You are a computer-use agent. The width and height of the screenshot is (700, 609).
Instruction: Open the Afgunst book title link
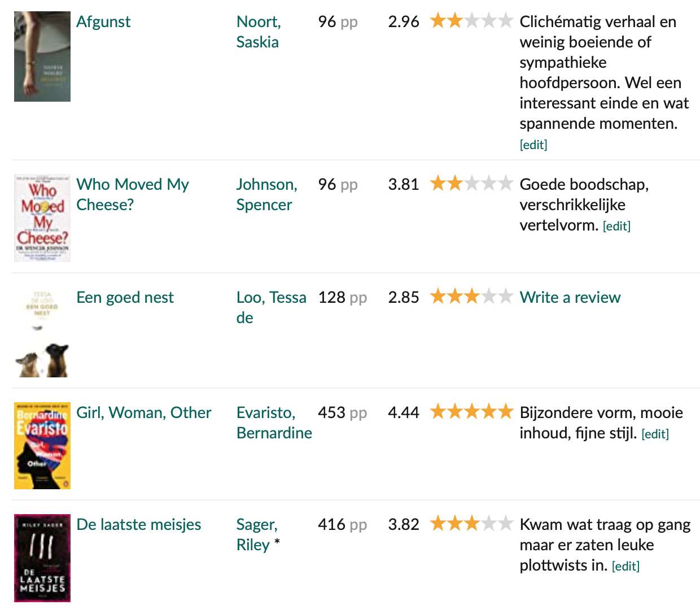pyautogui.click(x=103, y=21)
